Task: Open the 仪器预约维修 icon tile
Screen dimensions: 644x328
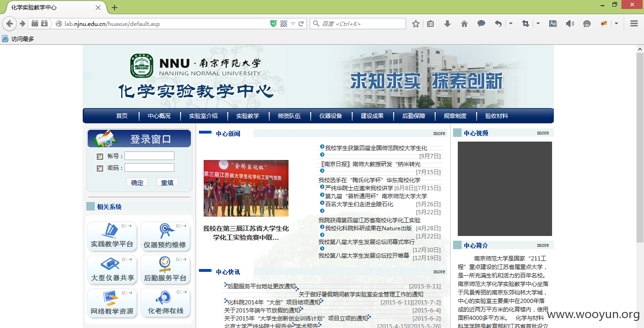Action: pyautogui.click(x=165, y=236)
